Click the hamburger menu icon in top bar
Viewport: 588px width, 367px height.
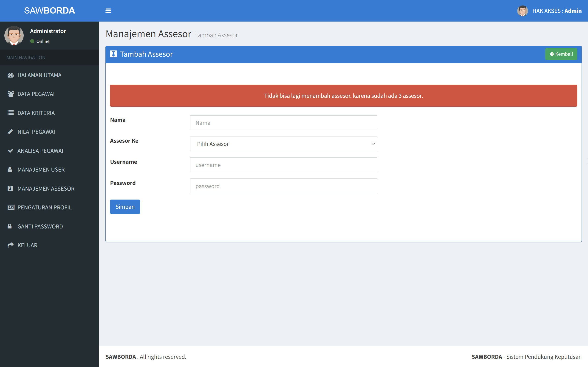(108, 11)
